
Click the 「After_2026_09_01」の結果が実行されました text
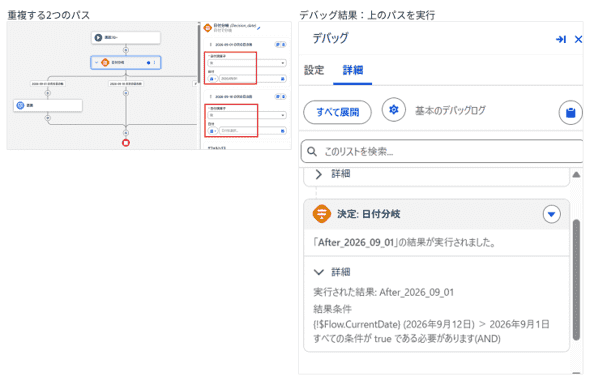point(404,243)
